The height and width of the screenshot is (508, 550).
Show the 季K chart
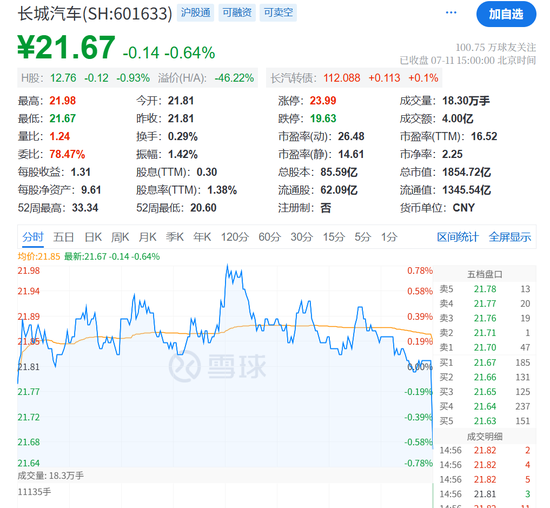pyautogui.click(x=175, y=237)
